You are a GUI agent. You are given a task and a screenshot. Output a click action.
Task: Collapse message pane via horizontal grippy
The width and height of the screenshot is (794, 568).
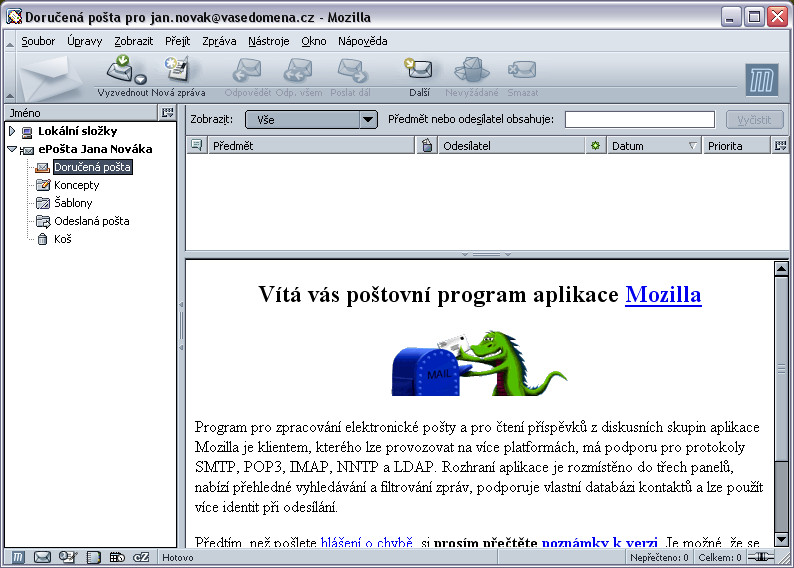click(x=486, y=254)
